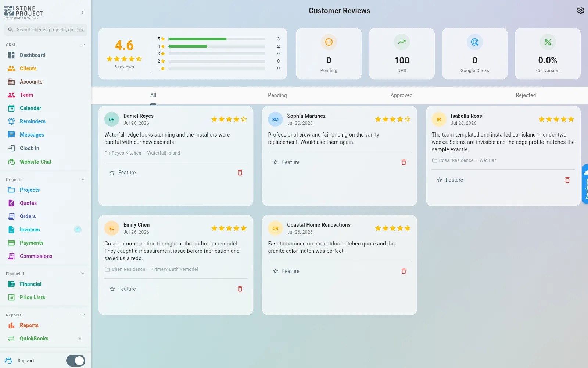Delete Emily Chen review with trash icon

(x=240, y=289)
